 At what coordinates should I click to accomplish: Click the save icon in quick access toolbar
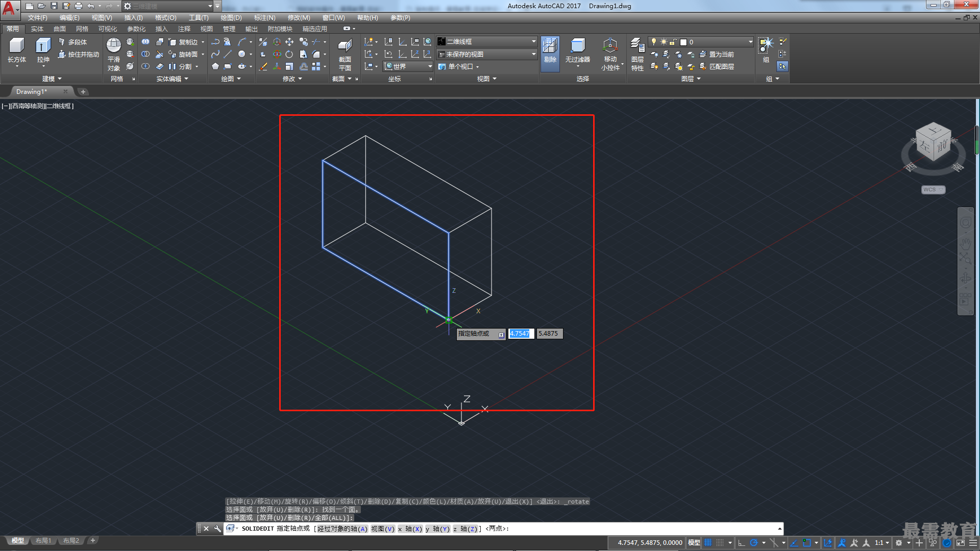tap(54, 6)
